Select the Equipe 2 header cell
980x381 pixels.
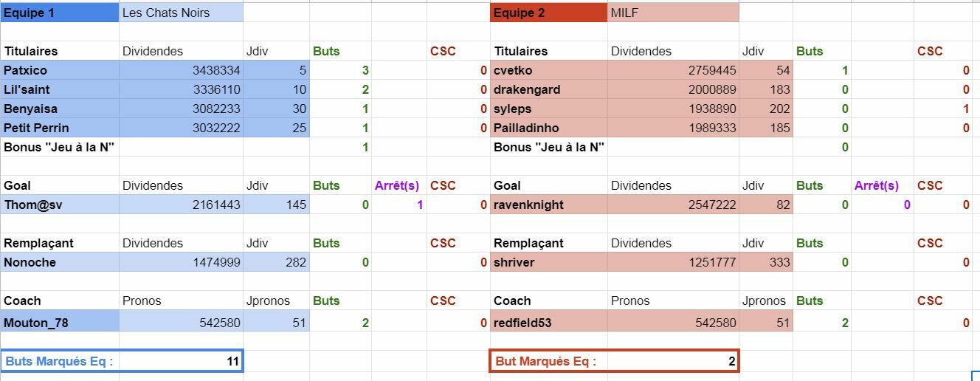pos(548,13)
